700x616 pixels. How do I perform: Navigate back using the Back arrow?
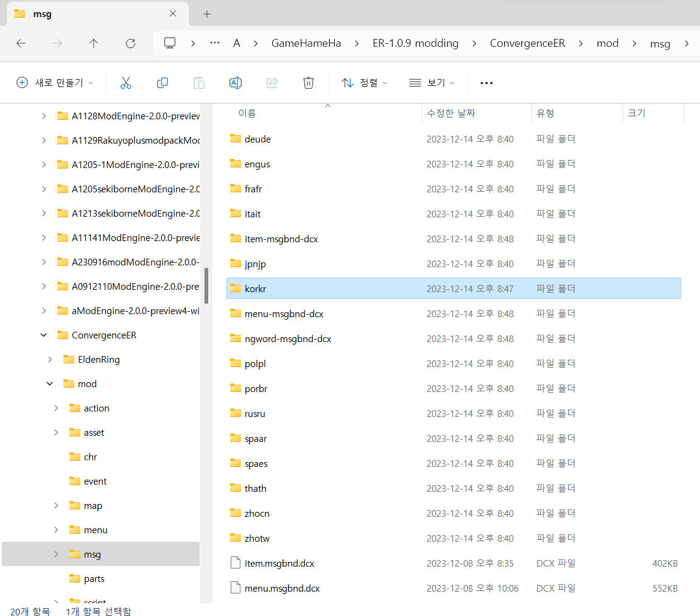click(21, 43)
